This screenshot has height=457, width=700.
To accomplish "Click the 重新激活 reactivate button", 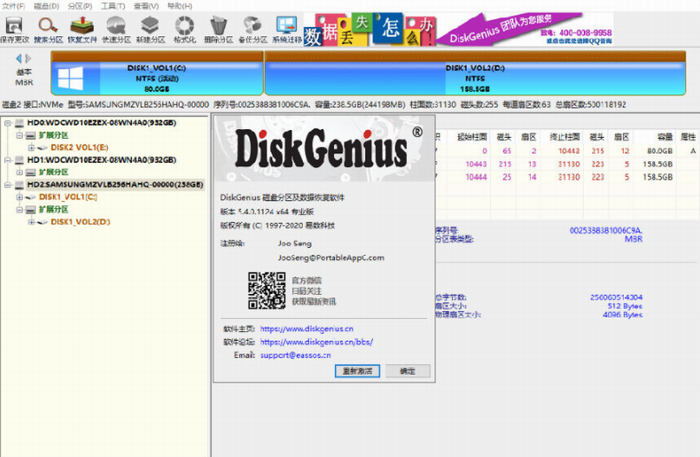I will click(357, 371).
